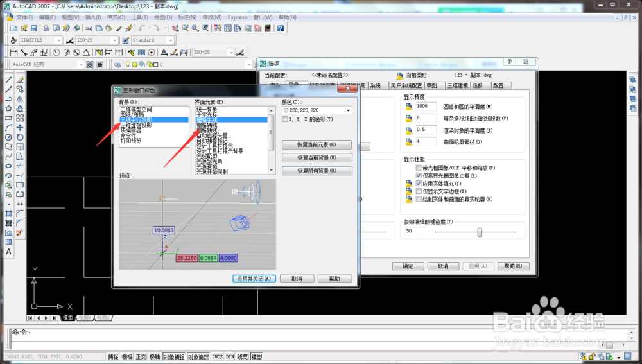Open the 修改(M) menu
Screen dimensions: 642x364
[212, 17]
